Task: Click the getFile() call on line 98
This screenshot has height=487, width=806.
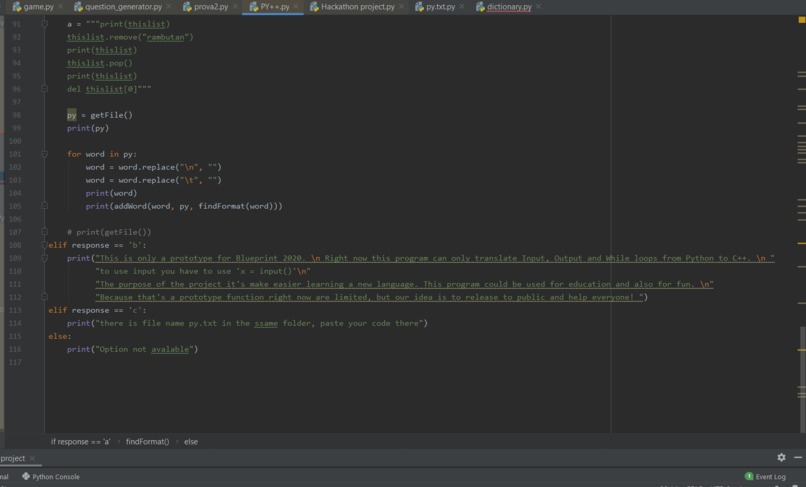Action: 112,115
